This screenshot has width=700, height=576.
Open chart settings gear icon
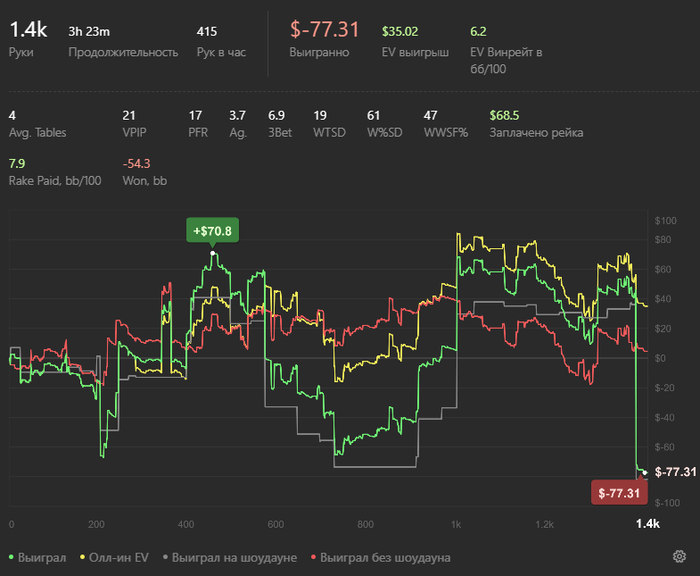click(x=679, y=557)
